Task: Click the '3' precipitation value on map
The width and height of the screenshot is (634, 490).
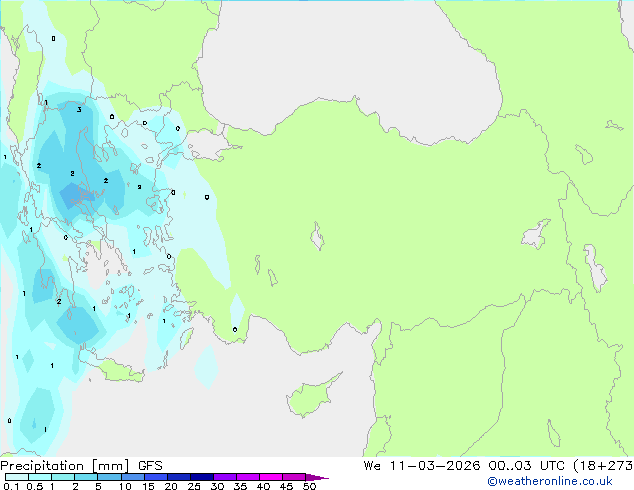Action: [x=79, y=110]
